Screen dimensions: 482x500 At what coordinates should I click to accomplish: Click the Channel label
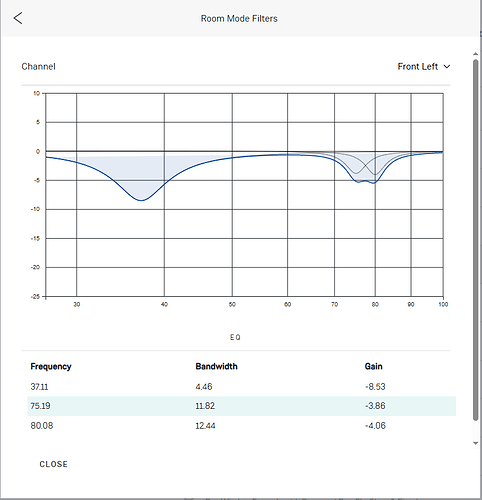pyautogui.click(x=38, y=67)
